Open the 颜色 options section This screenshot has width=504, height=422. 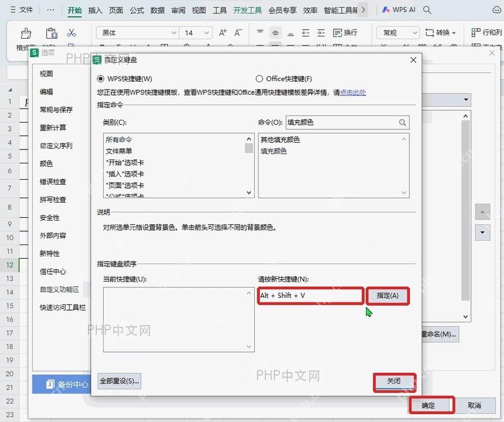(x=46, y=164)
